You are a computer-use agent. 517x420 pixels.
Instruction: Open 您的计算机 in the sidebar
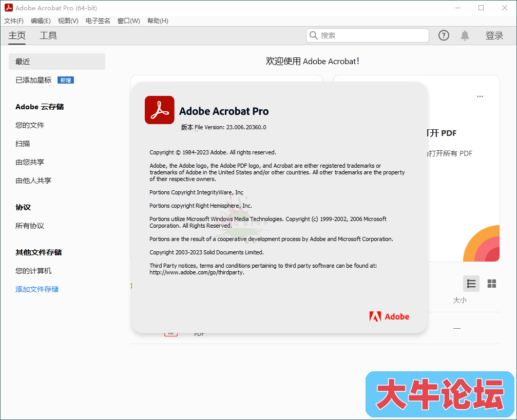(33, 271)
